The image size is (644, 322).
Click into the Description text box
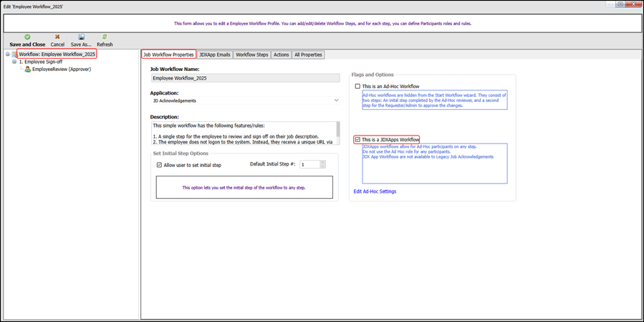point(244,133)
